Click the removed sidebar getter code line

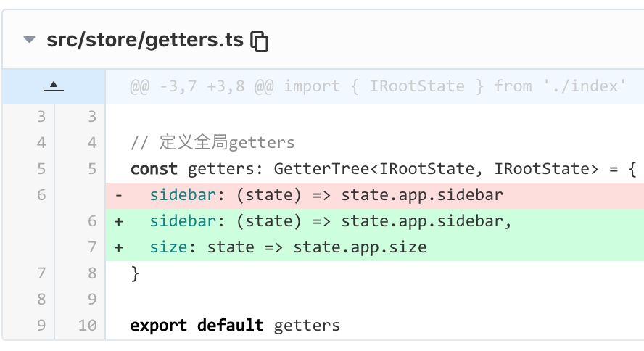tap(374, 195)
